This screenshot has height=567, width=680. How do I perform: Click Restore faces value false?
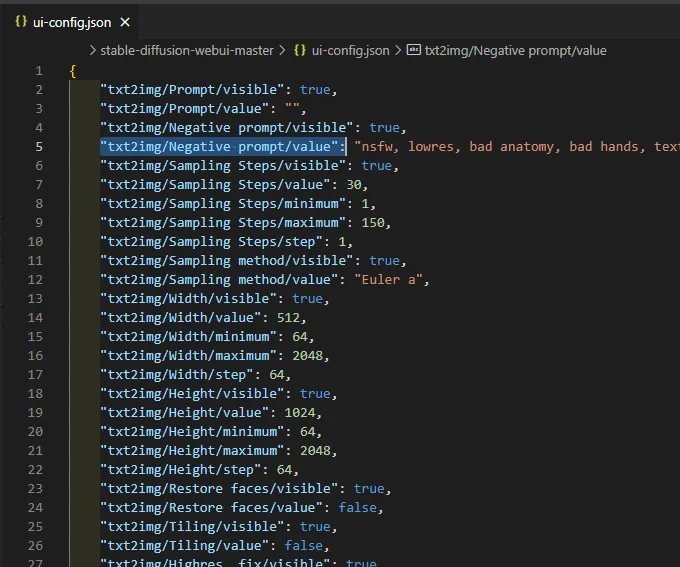(358, 508)
